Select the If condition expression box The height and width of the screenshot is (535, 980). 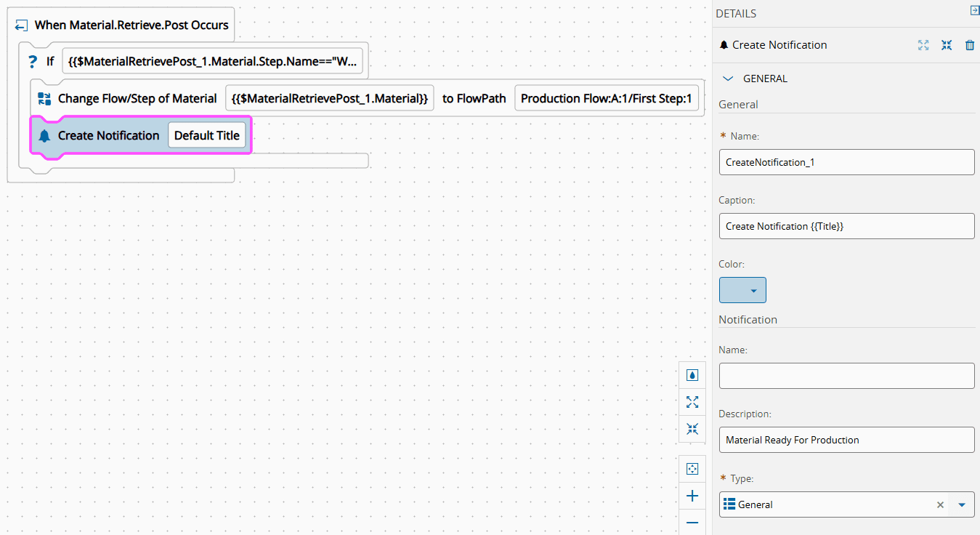point(212,62)
